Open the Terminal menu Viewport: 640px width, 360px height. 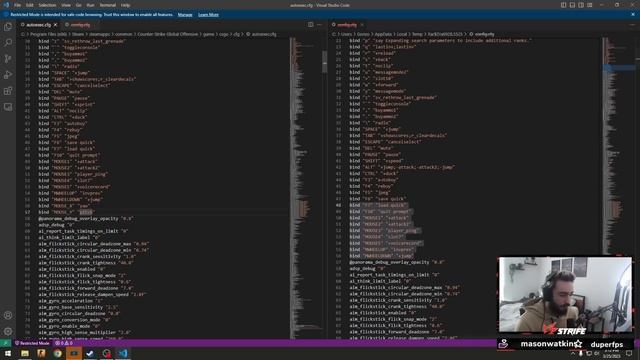coord(108,5)
